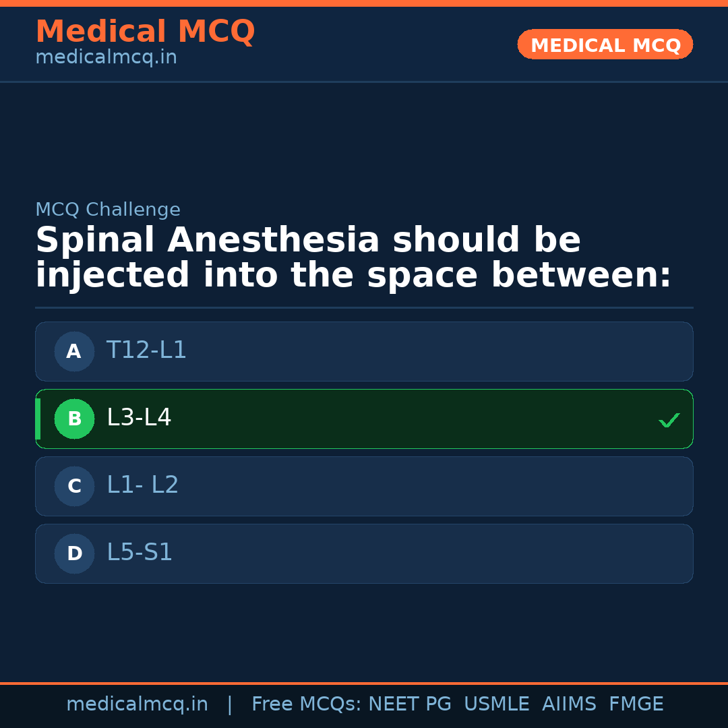
Task: Click the FMGE footer text
Action: click(x=636, y=704)
